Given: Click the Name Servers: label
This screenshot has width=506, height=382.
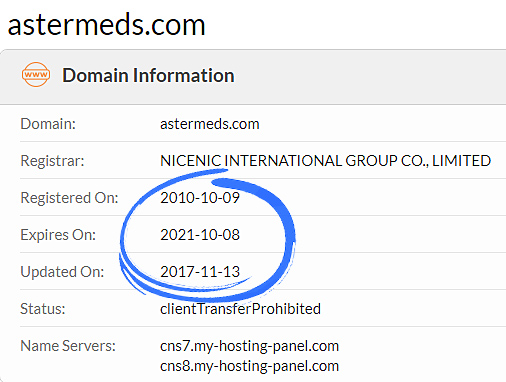Looking at the screenshot, I should [x=68, y=346].
